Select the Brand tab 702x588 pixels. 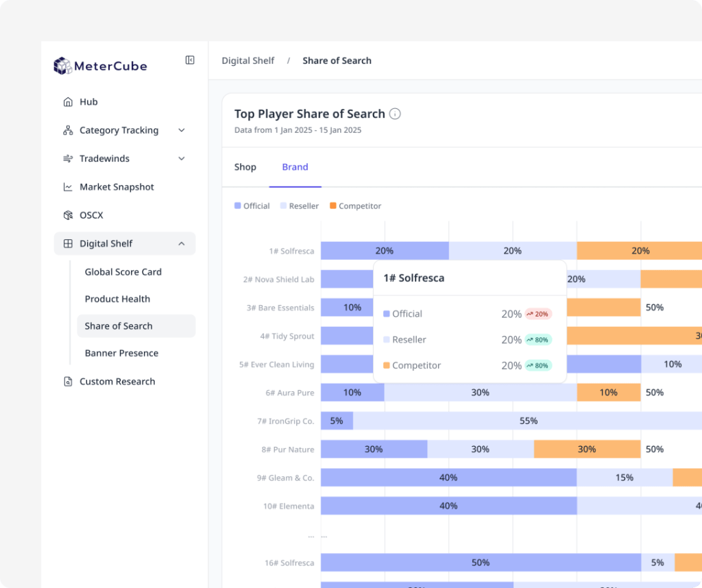295,167
